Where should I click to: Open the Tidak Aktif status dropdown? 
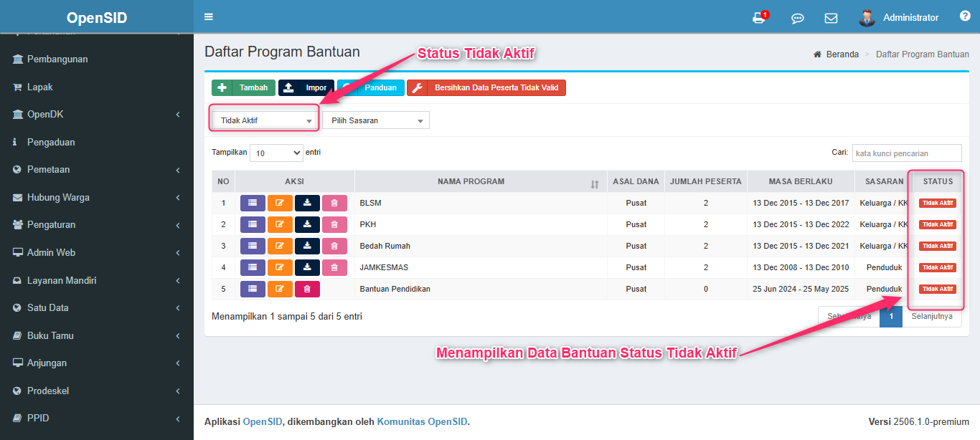coord(265,120)
